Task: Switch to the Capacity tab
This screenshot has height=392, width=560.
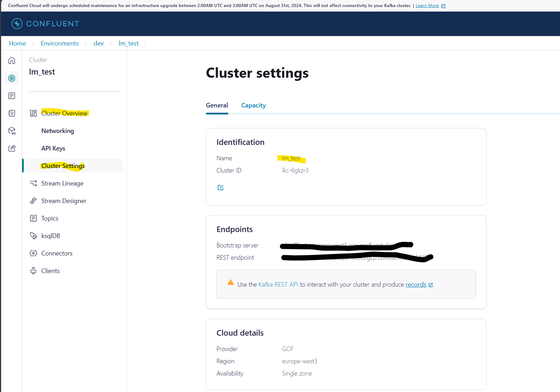Action: click(x=253, y=105)
